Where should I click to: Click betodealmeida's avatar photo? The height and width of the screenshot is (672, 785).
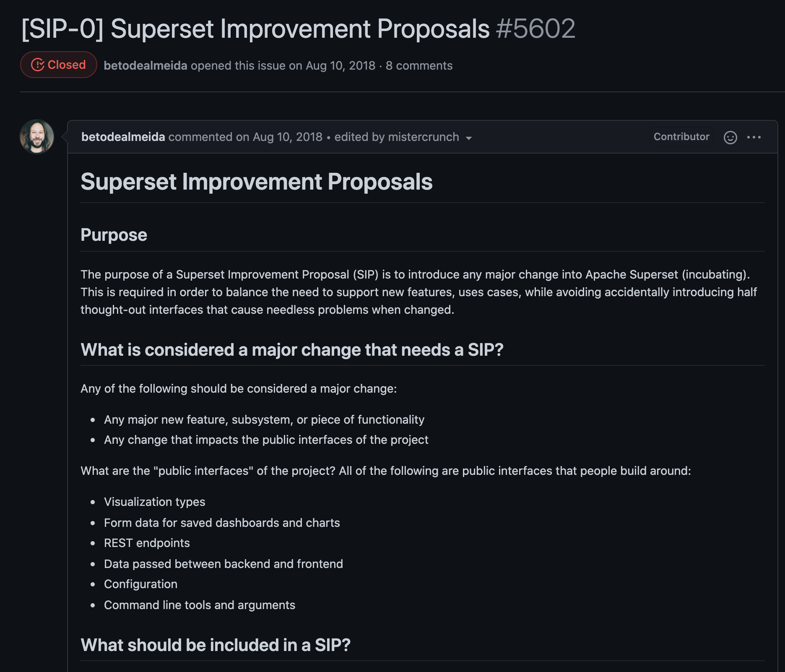tap(37, 137)
